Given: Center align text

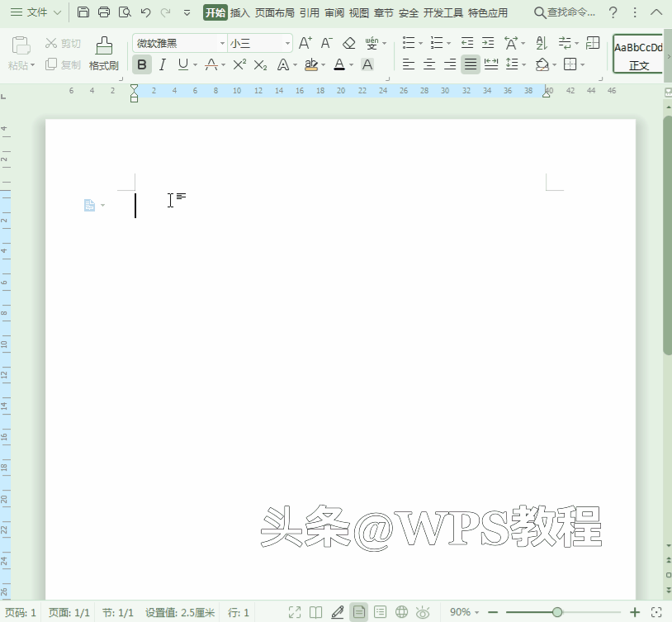Looking at the screenshot, I should [429, 64].
